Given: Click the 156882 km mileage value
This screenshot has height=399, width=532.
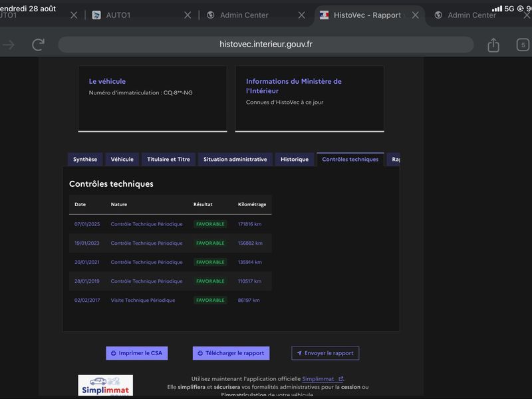Looking at the screenshot, I should coord(250,243).
